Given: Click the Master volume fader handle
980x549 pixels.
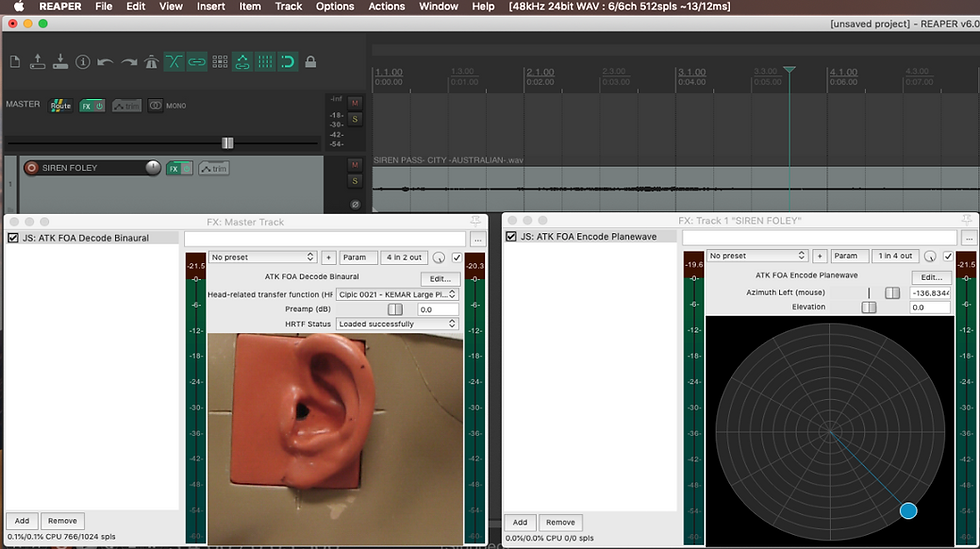Looking at the screenshot, I should pyautogui.click(x=228, y=143).
